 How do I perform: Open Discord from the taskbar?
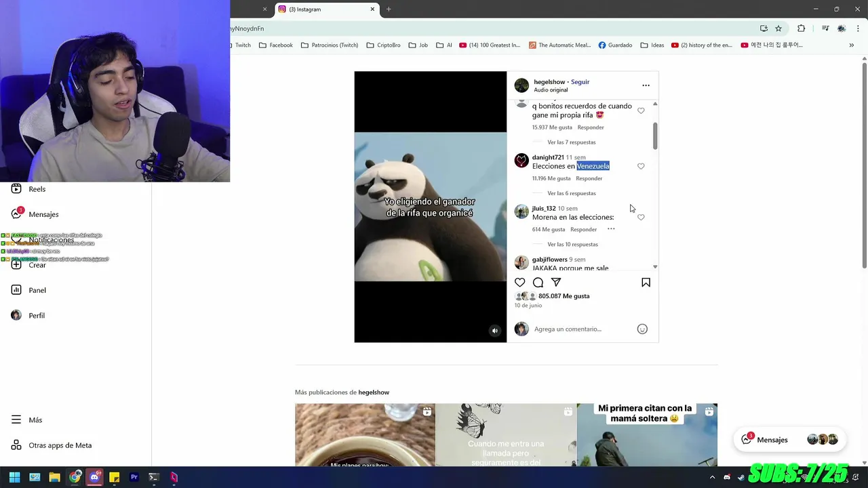coord(94,477)
